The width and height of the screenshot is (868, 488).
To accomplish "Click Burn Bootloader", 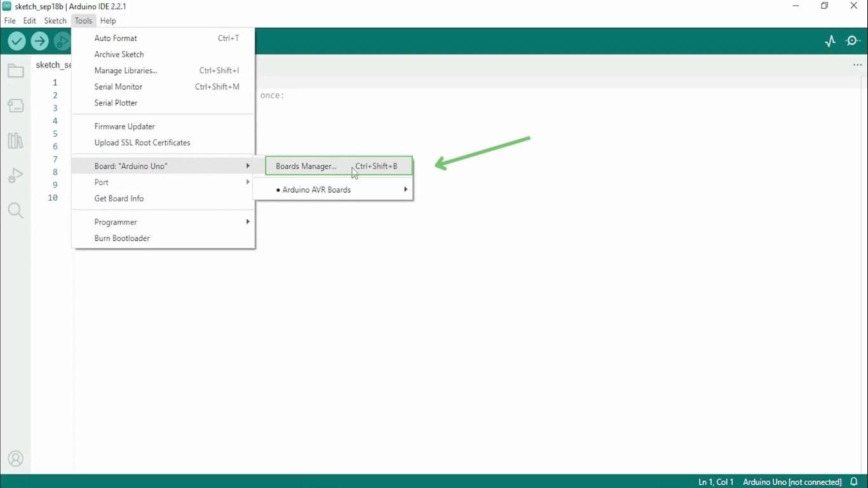I will pyautogui.click(x=122, y=238).
